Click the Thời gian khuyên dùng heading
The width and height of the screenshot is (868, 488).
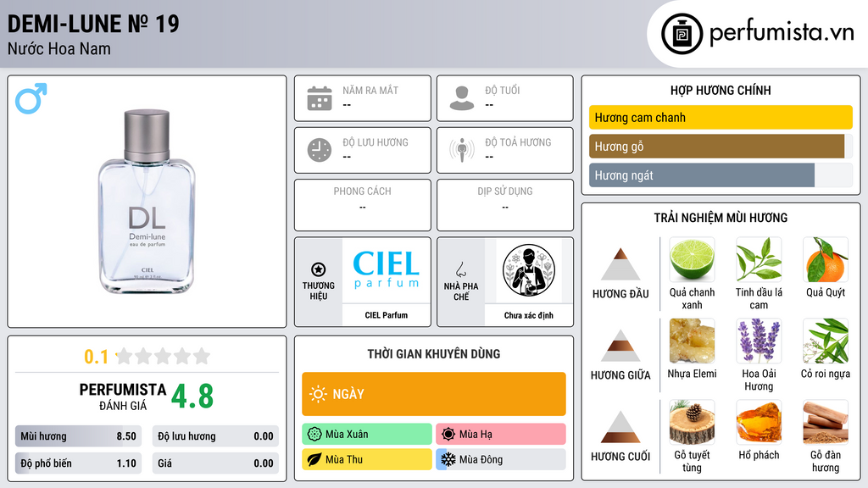[433, 354]
